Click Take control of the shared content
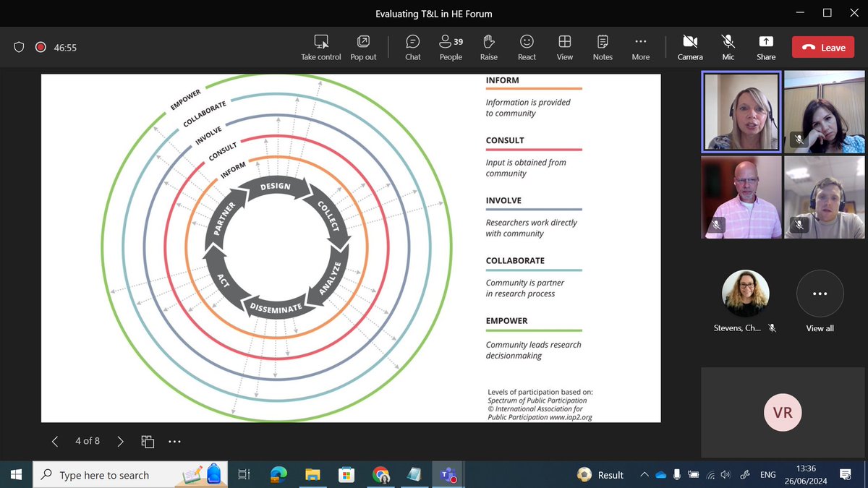The height and width of the screenshot is (488, 868). (x=320, y=47)
